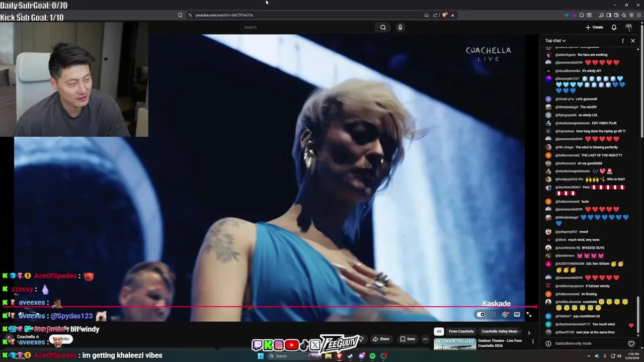The image size is (644, 362).
Task: Click Subscribers-only mode info icon
Action: [x=548, y=343]
